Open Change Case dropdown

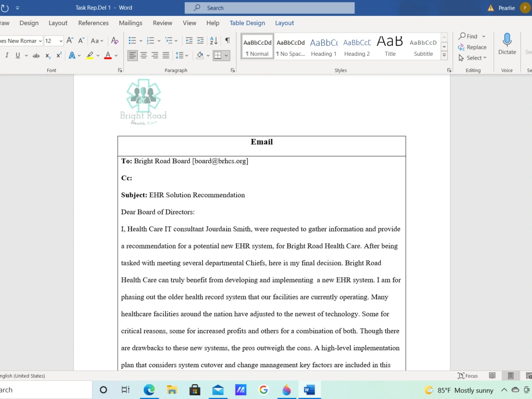tap(97, 41)
